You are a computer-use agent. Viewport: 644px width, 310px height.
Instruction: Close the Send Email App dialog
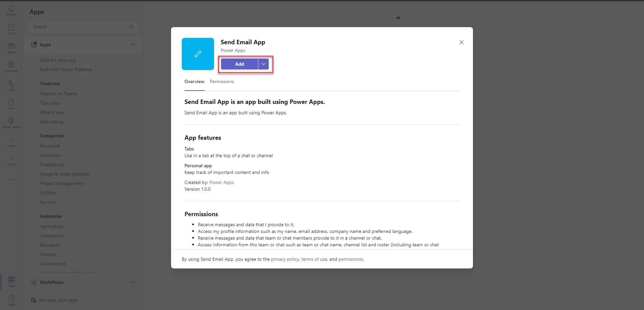pos(462,42)
